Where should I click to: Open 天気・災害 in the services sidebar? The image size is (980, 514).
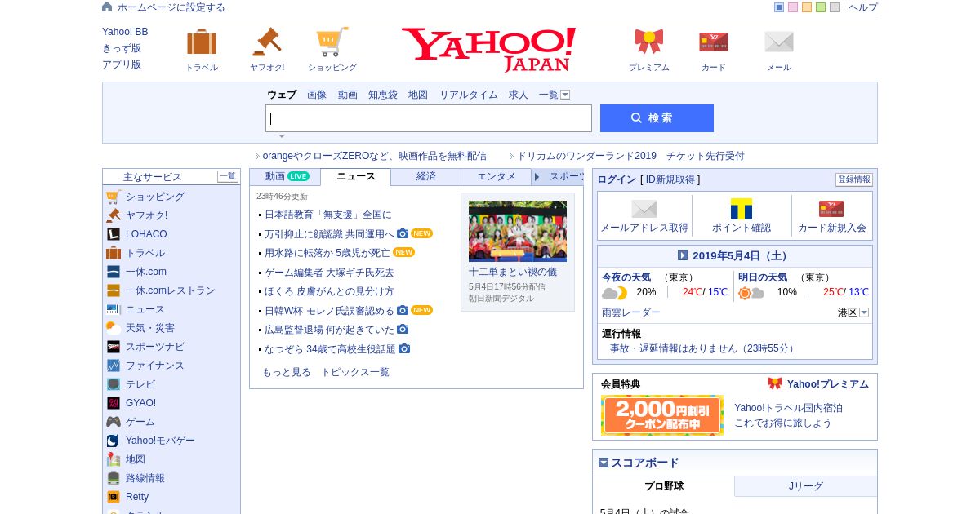pos(150,328)
